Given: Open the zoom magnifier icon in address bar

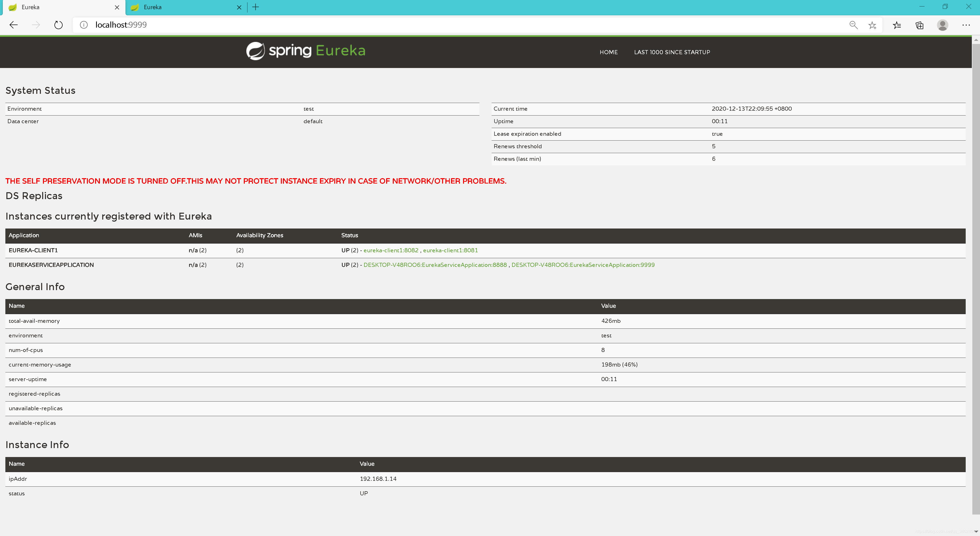Looking at the screenshot, I should point(853,25).
